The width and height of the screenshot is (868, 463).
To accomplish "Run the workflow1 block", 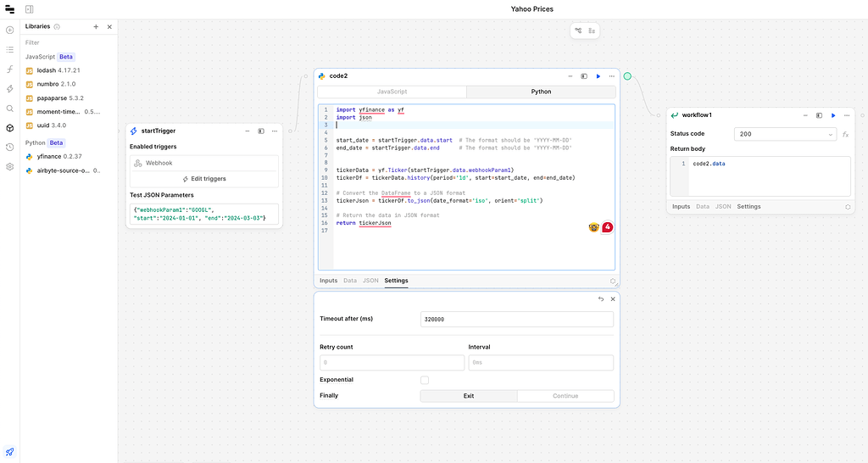I will (833, 115).
